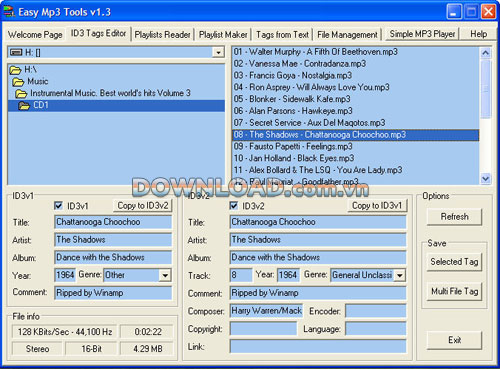This screenshot has height=369, width=500.
Task: Click the empty Language input field
Action: tap(376, 329)
